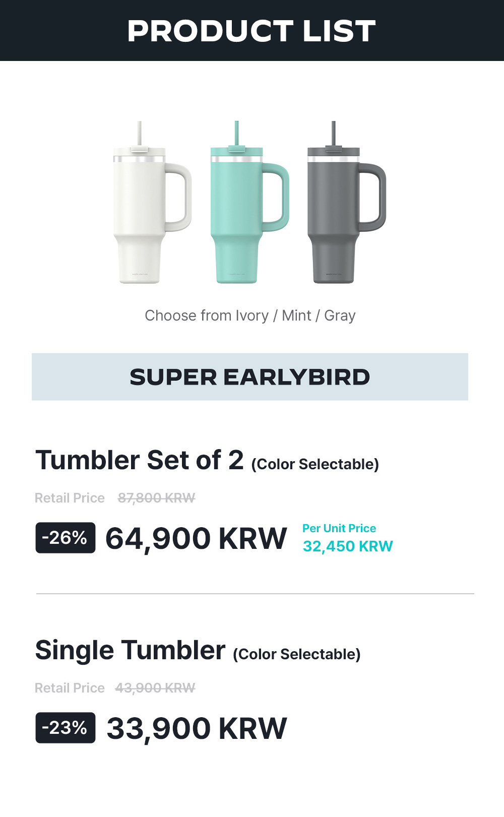Screen dimensions: 504x817
Task: Click Color Selectable beside Tumbler Set of 2
Action: point(315,464)
